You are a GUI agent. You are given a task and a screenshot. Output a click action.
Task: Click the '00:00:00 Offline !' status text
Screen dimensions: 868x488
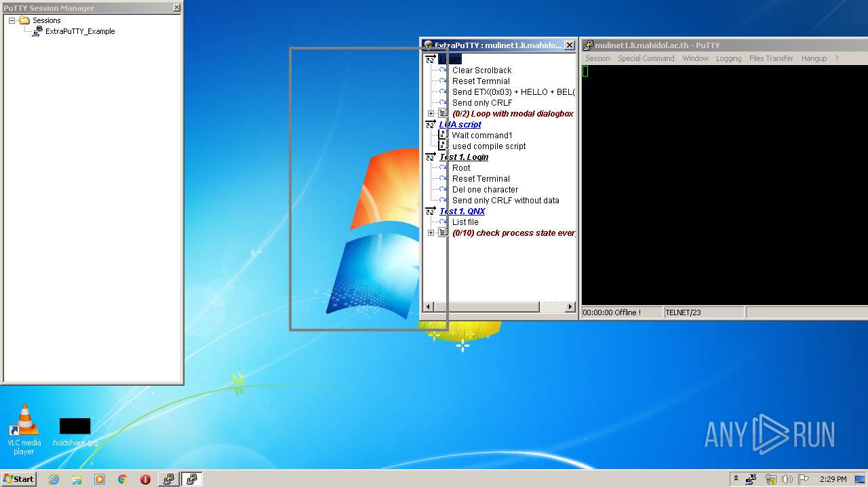(612, 312)
